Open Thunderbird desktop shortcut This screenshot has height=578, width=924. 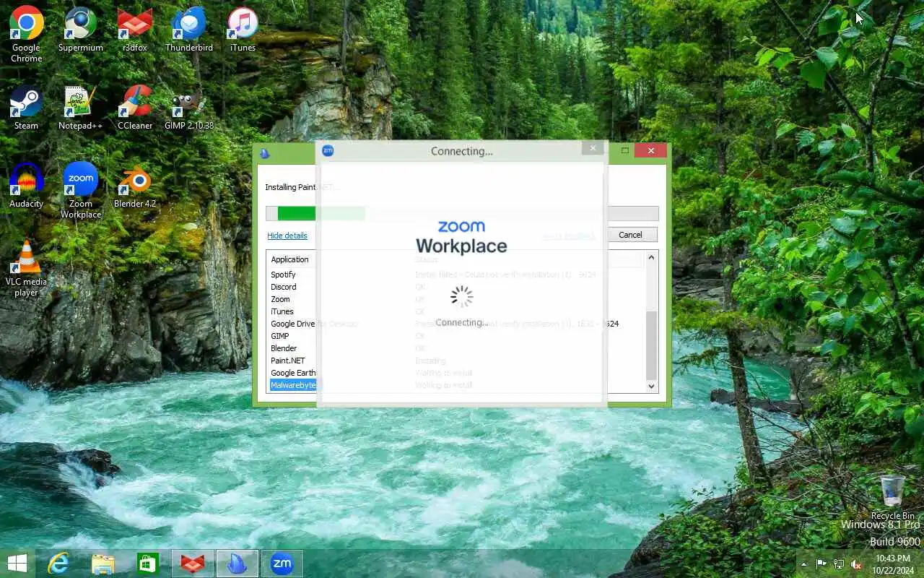(x=189, y=30)
